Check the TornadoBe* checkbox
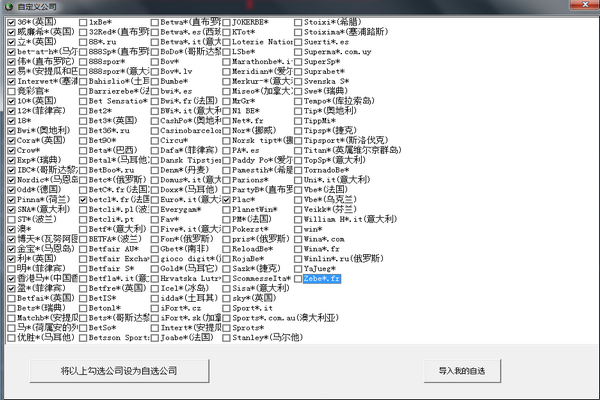The width and height of the screenshot is (600, 400). tap(298, 170)
